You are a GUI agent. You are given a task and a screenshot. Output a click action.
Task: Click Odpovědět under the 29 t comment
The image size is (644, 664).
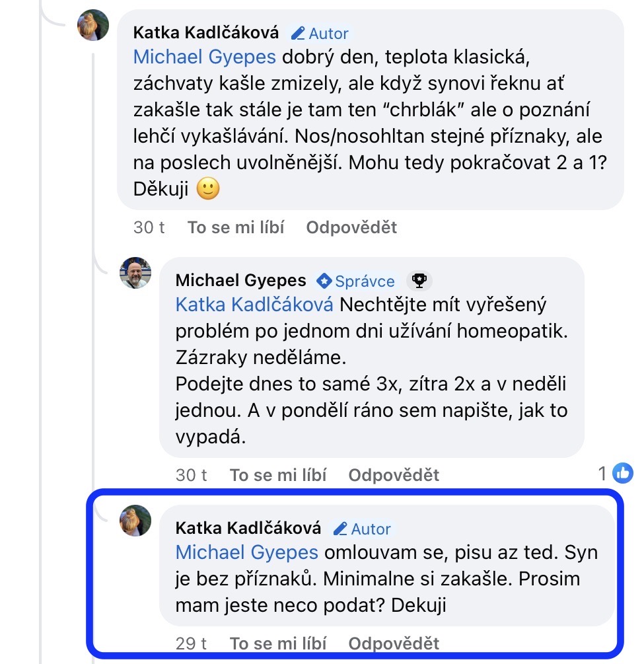[394, 644]
